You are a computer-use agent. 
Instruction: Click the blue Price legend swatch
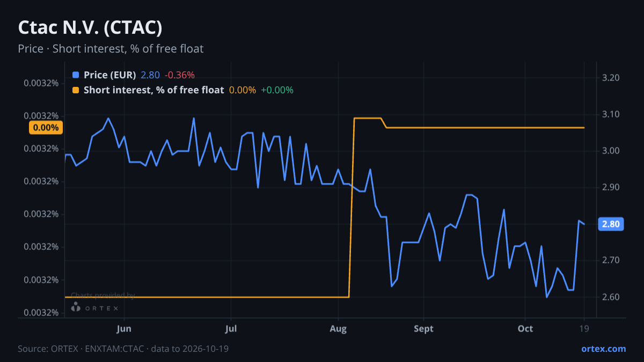[76, 75]
